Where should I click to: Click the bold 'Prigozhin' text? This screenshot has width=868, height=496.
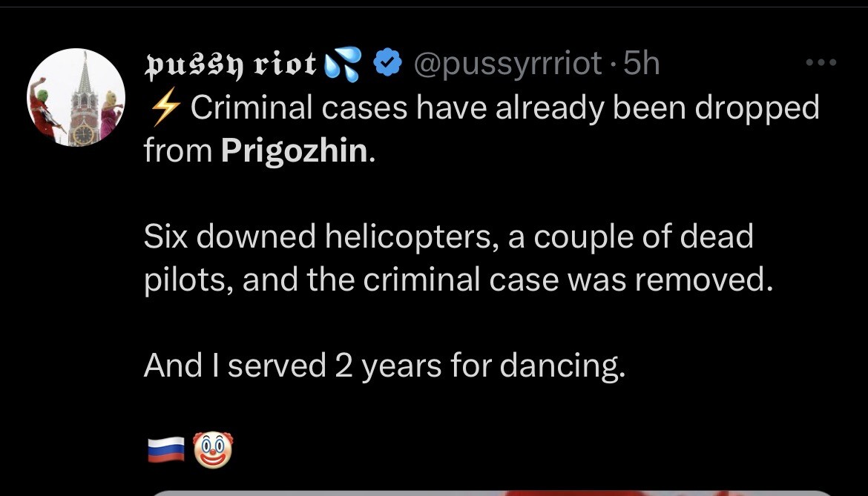click(294, 151)
